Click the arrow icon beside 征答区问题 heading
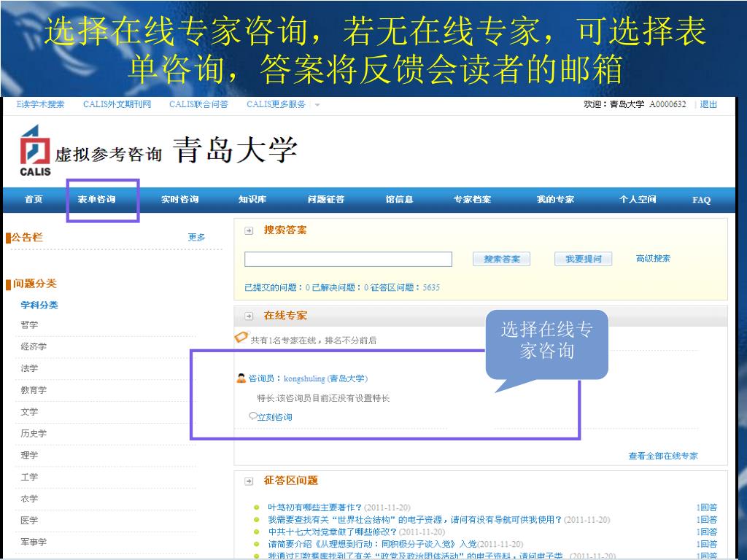 click(x=249, y=481)
